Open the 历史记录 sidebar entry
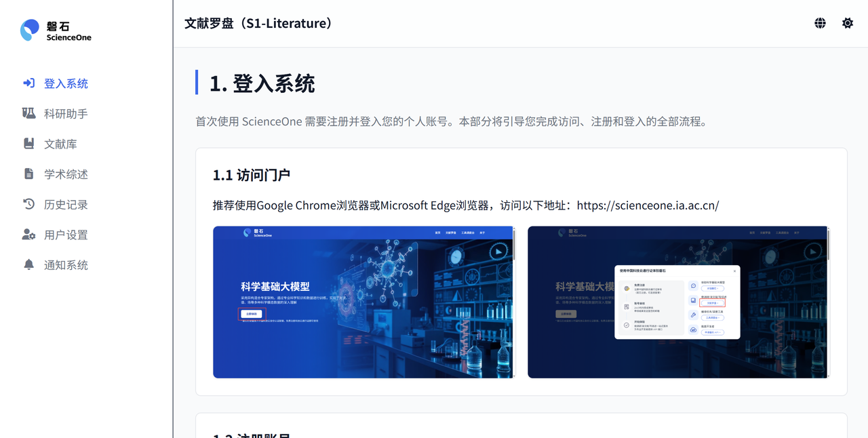The image size is (868, 438). [x=64, y=204]
